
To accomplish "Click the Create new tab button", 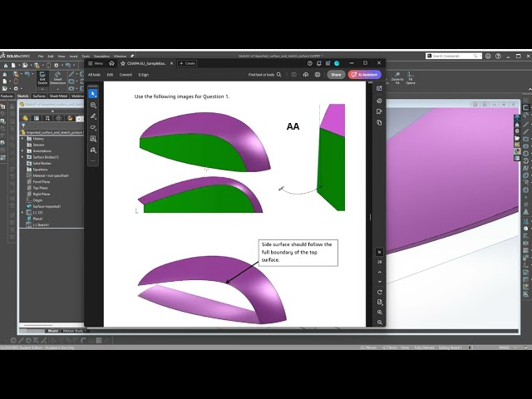I will pyautogui.click(x=187, y=63).
